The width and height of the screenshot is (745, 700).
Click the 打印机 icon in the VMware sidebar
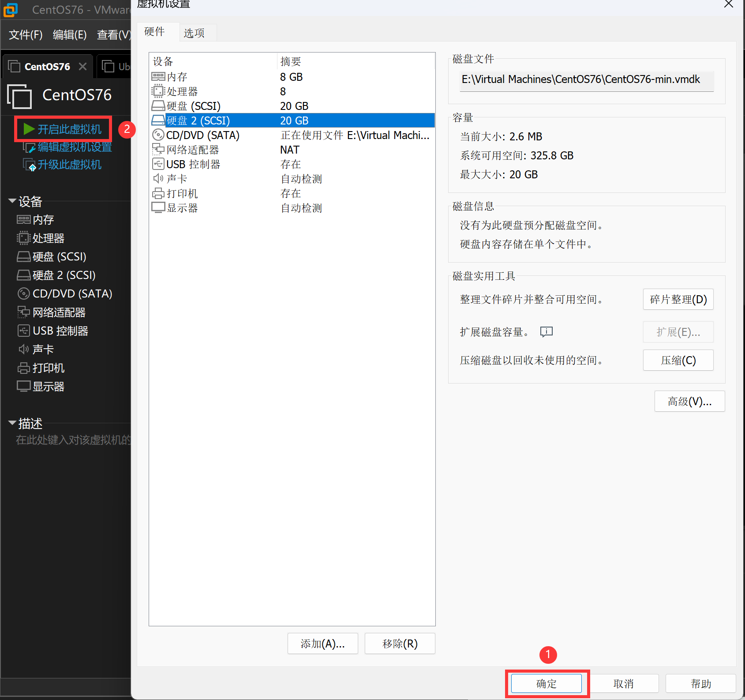coord(23,368)
